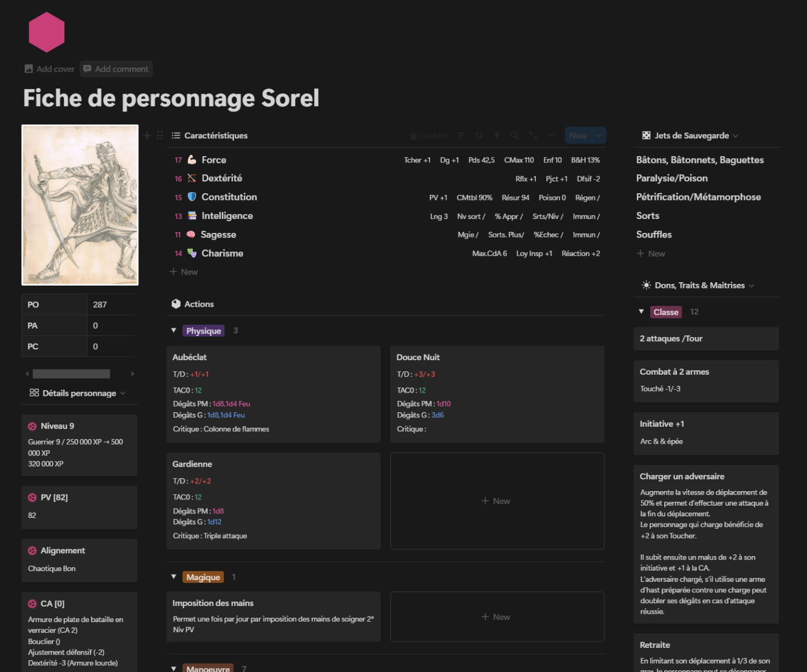
Task: Open Dons, Traits & Maitrises view dropdown
Action: 751,286
